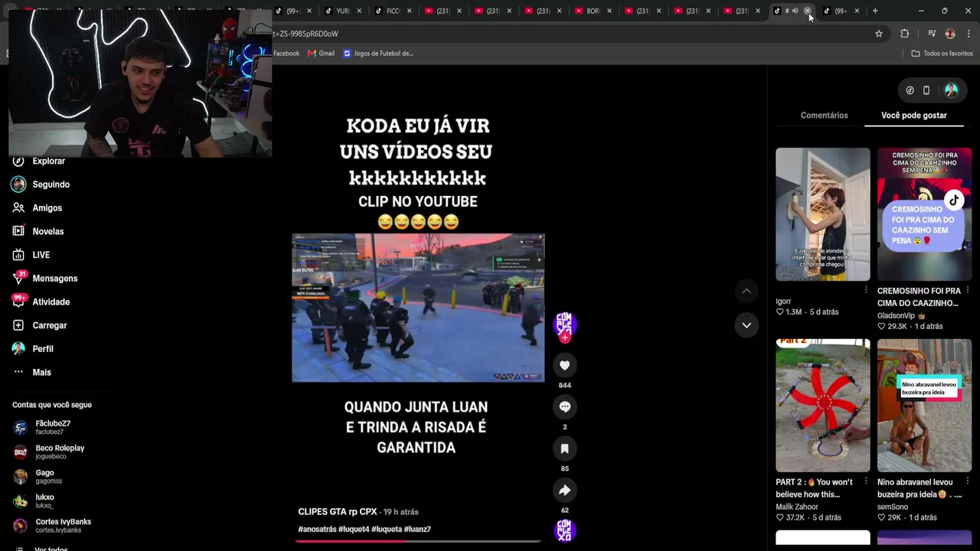Select the Você pode gostar tab
Screen dimensions: 980x551
pyautogui.click(x=914, y=116)
